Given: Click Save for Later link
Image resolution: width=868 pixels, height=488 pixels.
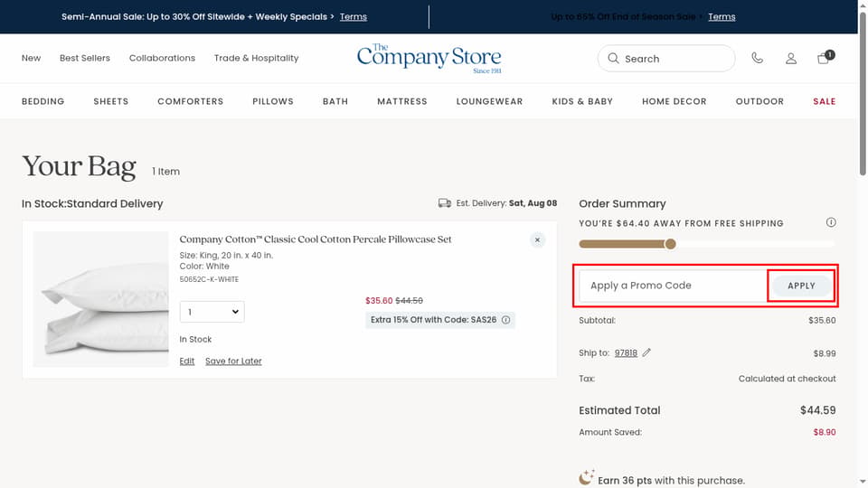Looking at the screenshot, I should click(x=233, y=361).
